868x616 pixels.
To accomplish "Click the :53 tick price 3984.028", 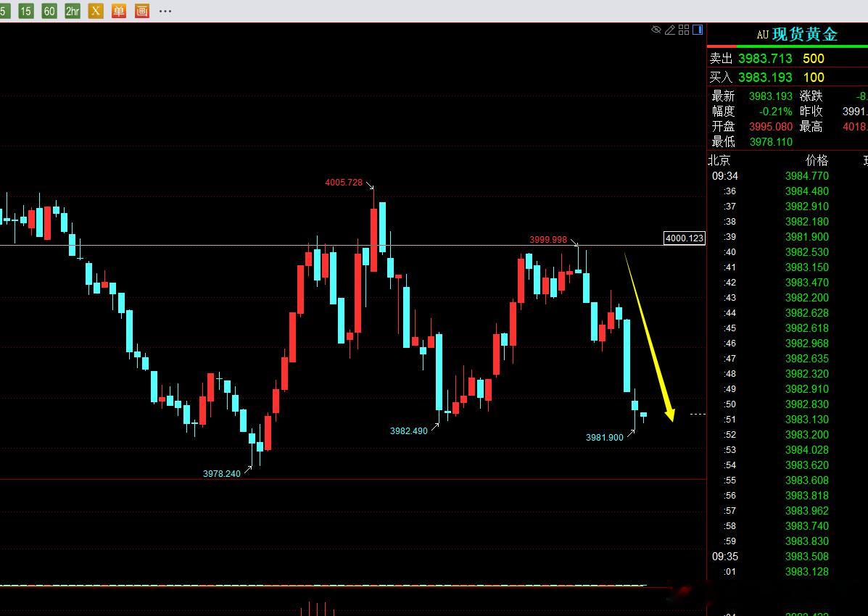I will (x=806, y=450).
